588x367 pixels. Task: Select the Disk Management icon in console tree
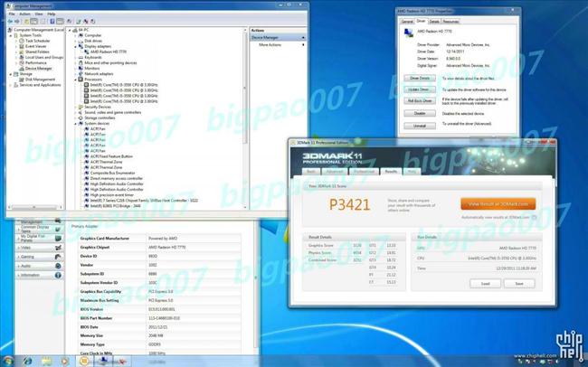click(x=22, y=80)
